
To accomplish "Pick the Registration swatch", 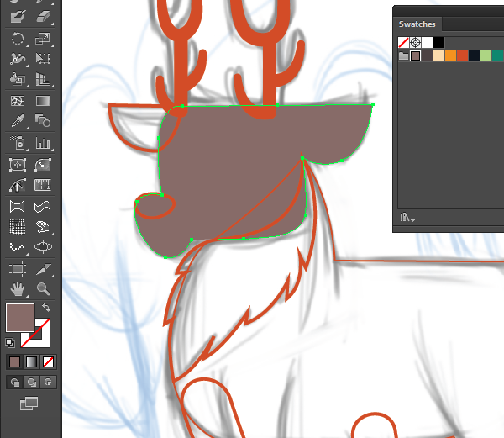I will 415,42.
